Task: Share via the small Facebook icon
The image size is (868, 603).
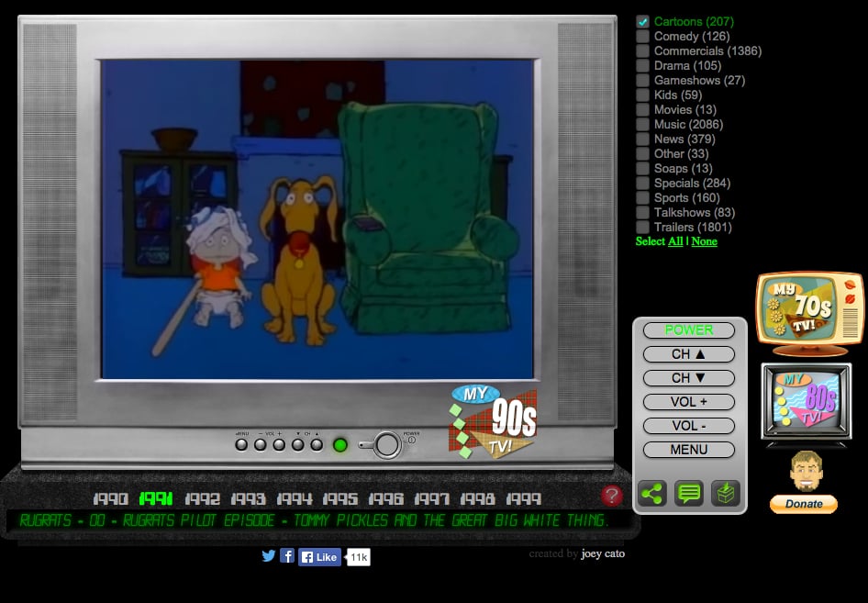Action: coord(287,555)
